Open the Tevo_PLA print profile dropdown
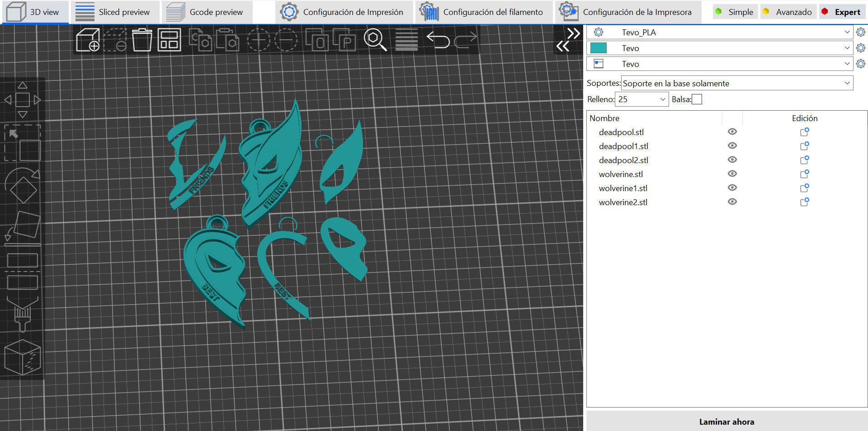Viewport: 868px width, 431px height. coord(720,32)
